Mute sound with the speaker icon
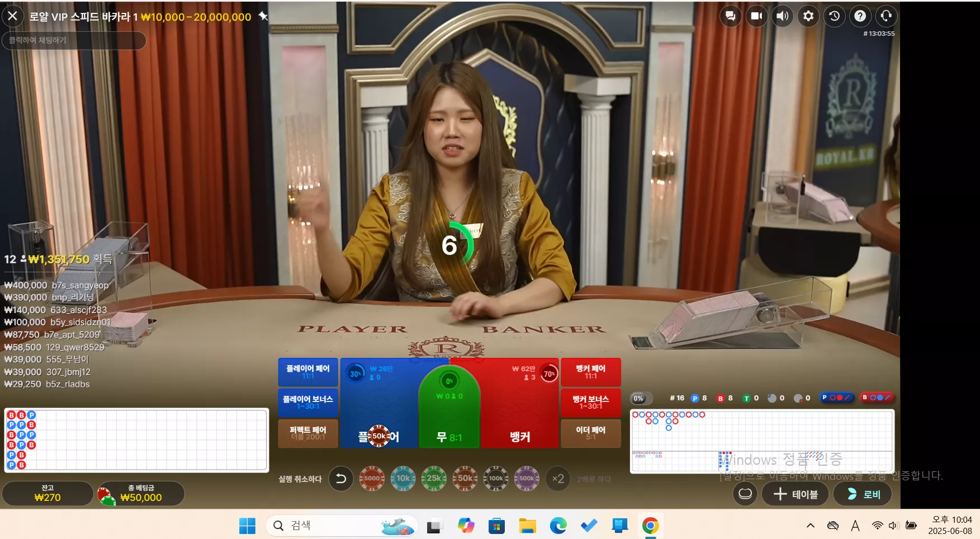 pyautogui.click(x=782, y=16)
